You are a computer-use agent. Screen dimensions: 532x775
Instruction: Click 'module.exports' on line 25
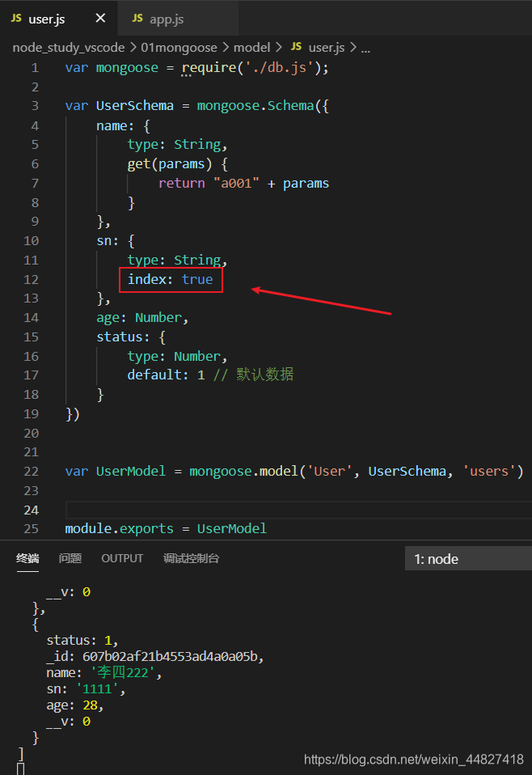point(119,529)
